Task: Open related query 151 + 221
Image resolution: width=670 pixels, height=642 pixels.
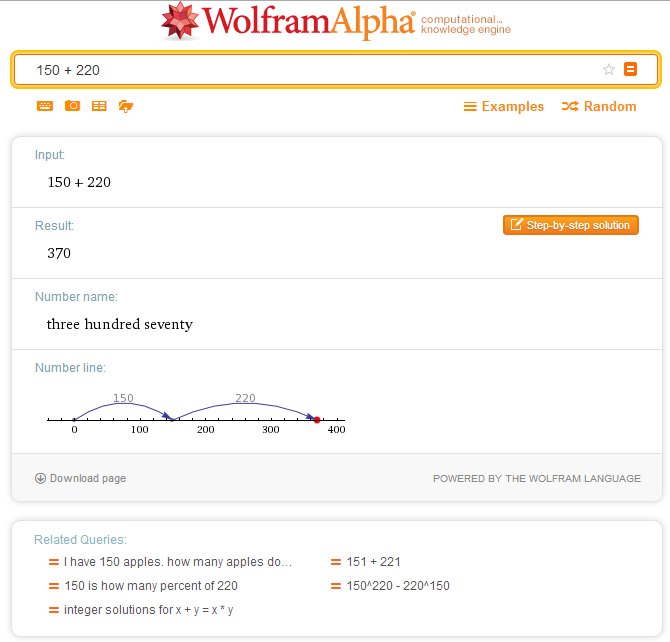Action: pos(373,562)
